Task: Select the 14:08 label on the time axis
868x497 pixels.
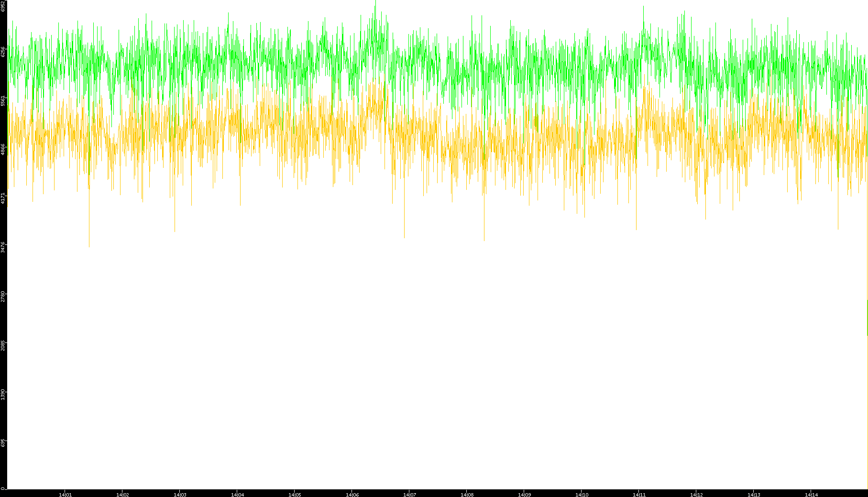Action: point(467,495)
